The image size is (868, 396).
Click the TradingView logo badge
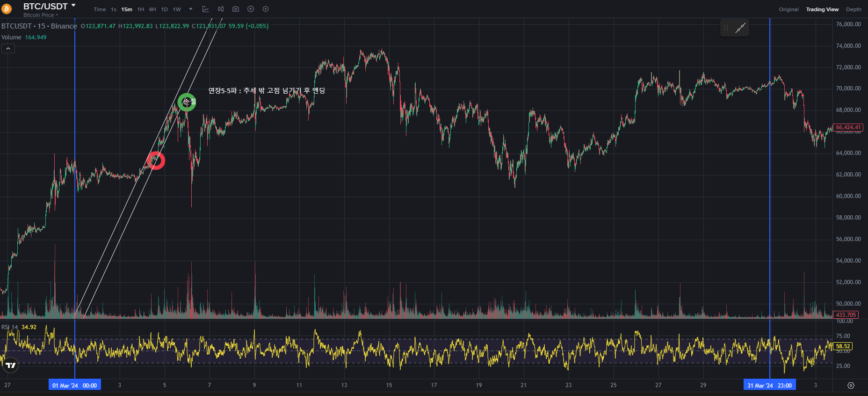[10, 365]
